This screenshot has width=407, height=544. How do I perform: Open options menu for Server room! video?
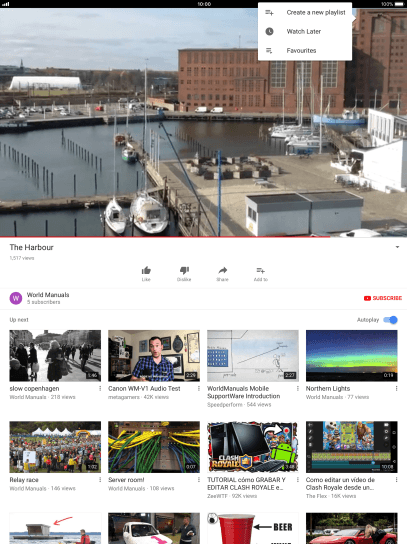pos(199,480)
